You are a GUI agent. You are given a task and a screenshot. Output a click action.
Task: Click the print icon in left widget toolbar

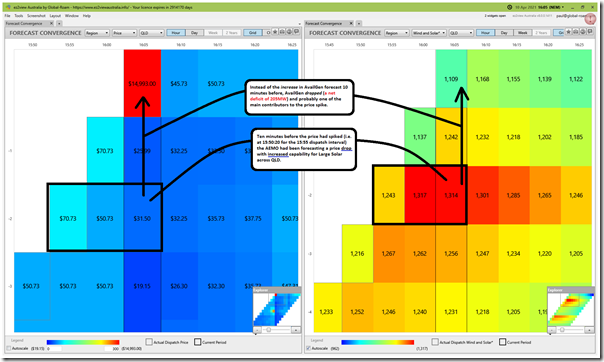tap(282, 32)
